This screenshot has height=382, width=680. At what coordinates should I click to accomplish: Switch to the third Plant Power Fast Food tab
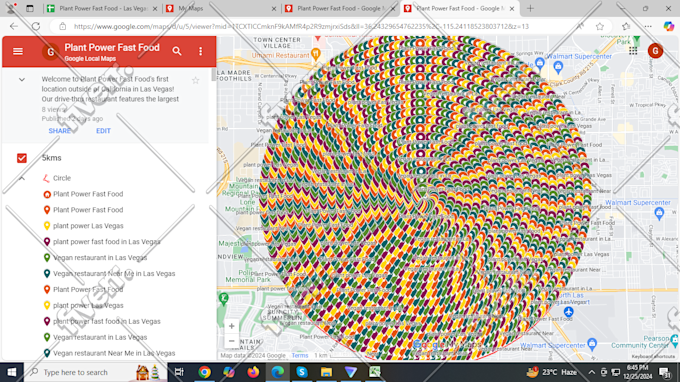click(340, 8)
